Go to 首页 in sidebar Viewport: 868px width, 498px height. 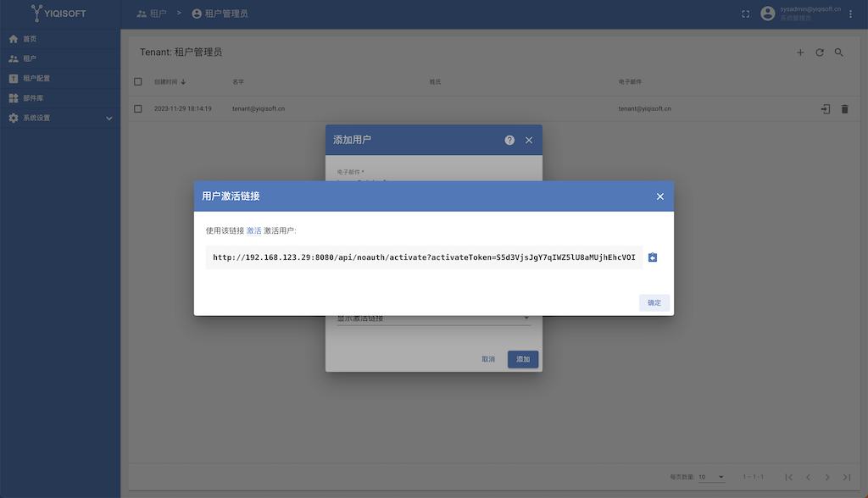tap(30, 39)
